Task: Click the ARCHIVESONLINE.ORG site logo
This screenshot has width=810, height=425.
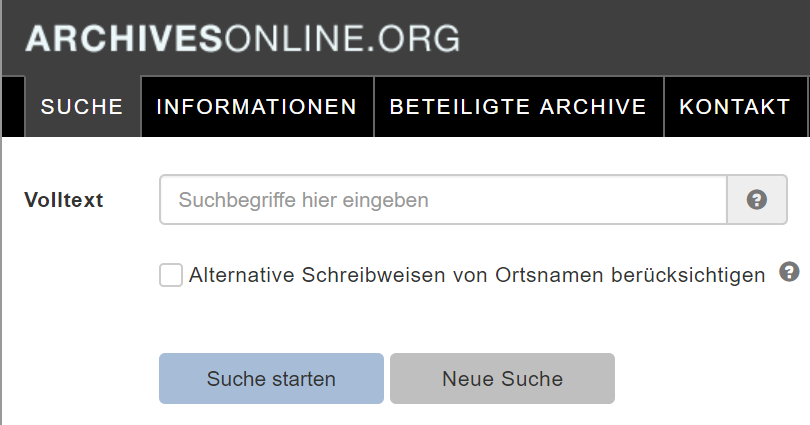Action: [x=242, y=38]
